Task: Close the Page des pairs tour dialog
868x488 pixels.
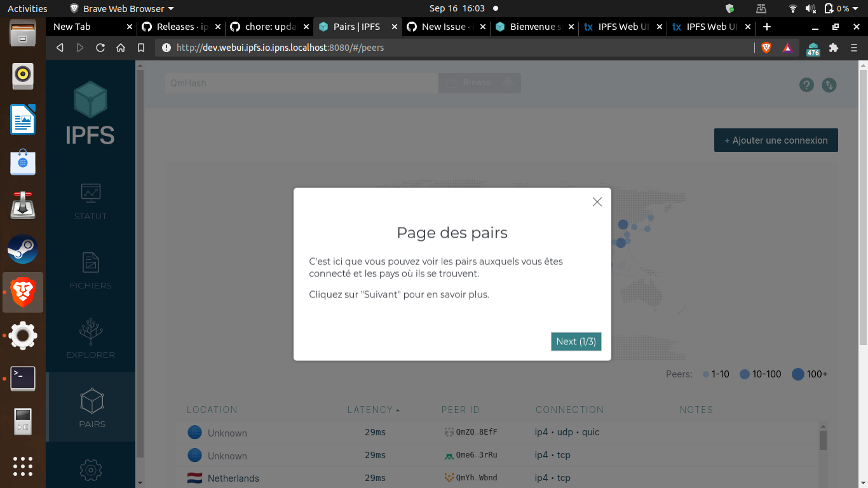Action: (597, 202)
